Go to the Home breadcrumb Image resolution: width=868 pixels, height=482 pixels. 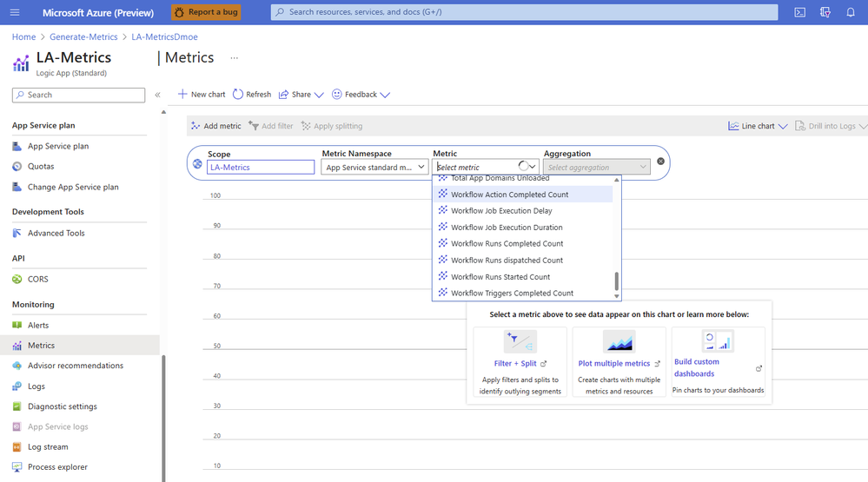[x=23, y=37]
